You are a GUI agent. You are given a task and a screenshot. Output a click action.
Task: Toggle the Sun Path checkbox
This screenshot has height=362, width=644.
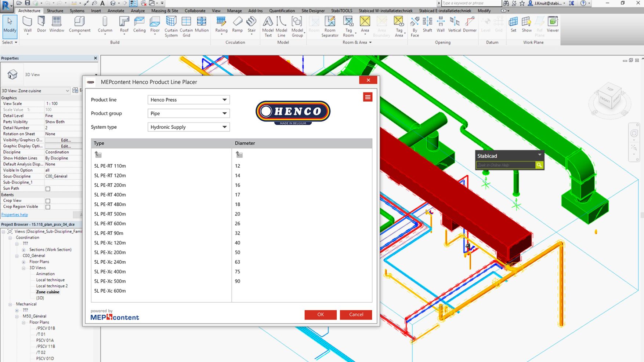click(48, 189)
